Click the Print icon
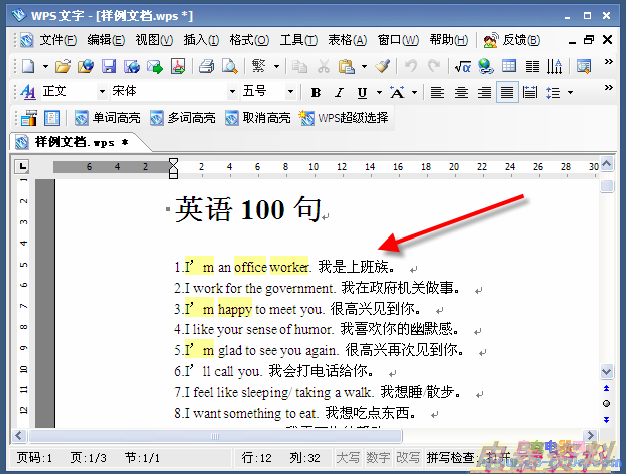 click(x=207, y=67)
